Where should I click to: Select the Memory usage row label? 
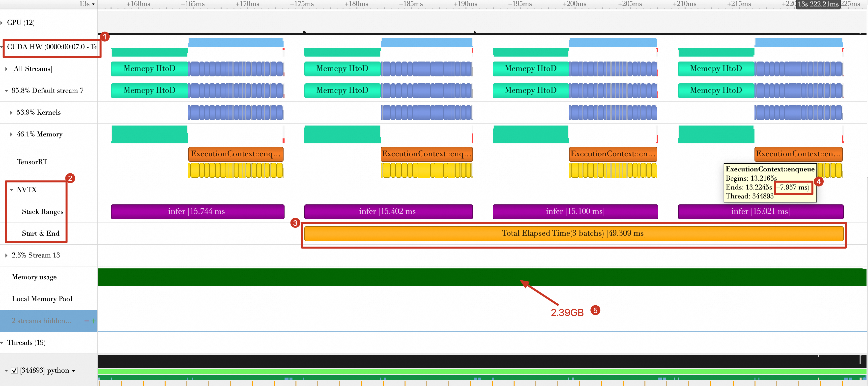coord(34,277)
